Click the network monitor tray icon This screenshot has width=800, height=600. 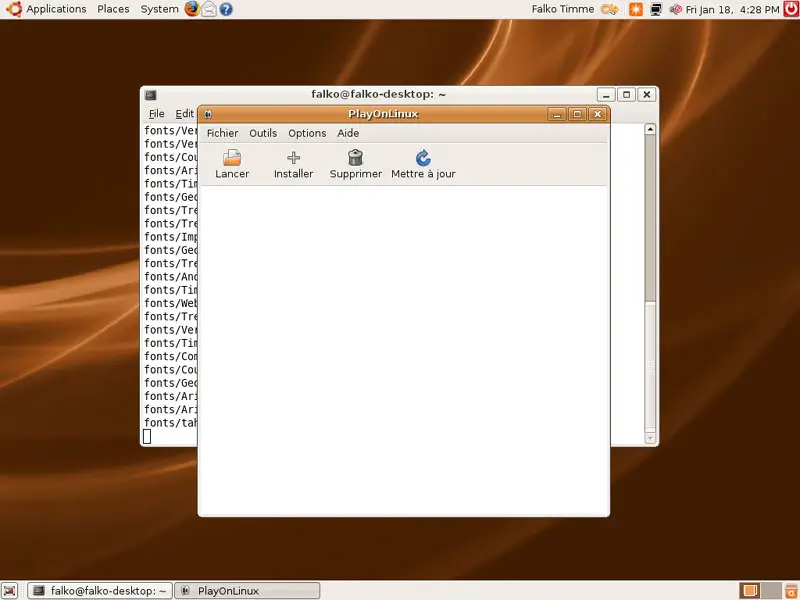pos(656,9)
